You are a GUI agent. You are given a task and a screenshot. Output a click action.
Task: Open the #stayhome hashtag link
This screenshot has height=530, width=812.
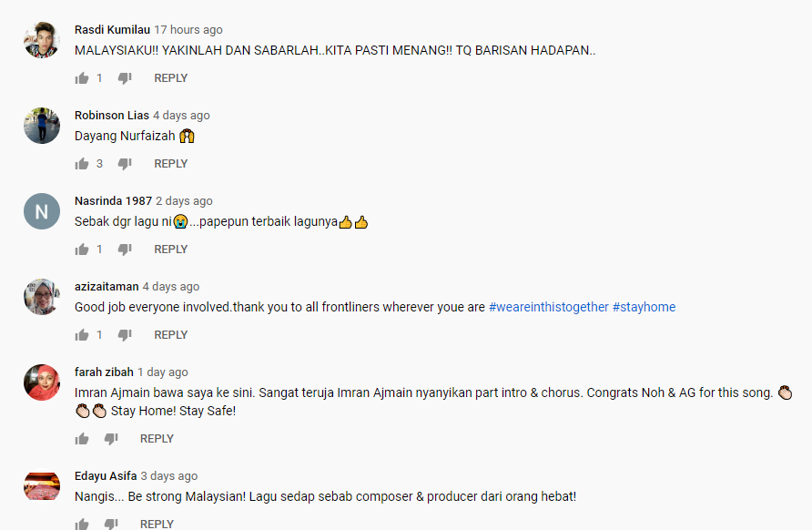645,307
